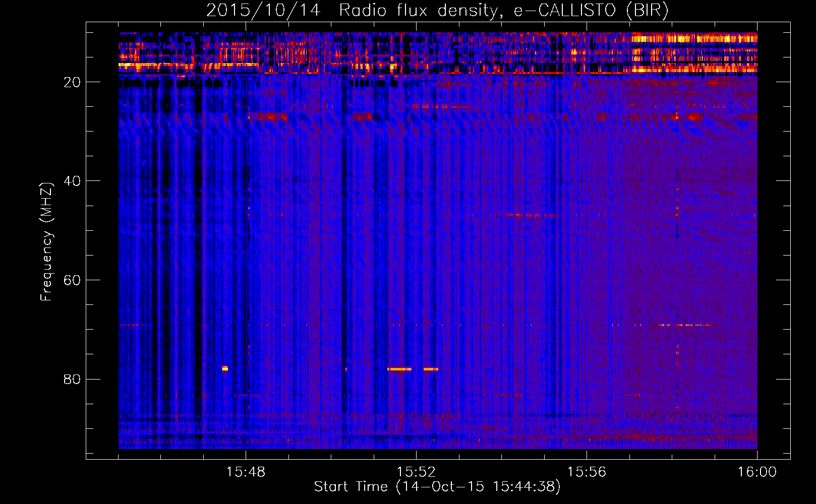Click the '40' frequency tick label

[x=72, y=181]
